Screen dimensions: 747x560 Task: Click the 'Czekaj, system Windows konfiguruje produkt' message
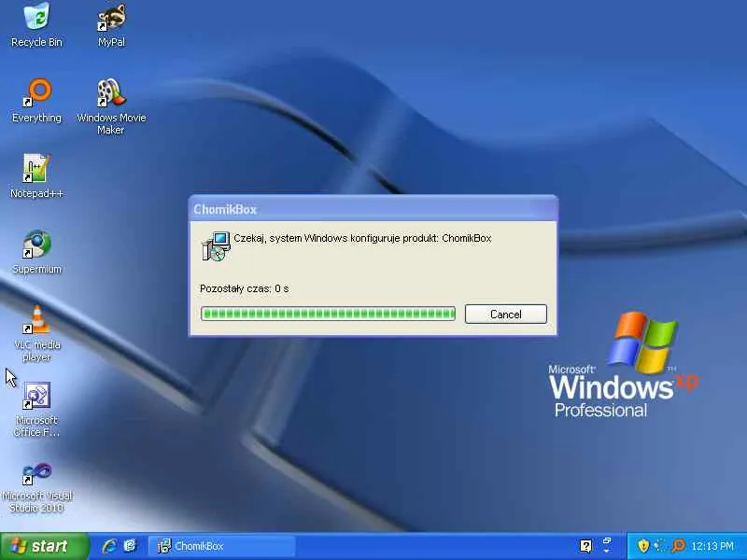pyautogui.click(x=362, y=238)
